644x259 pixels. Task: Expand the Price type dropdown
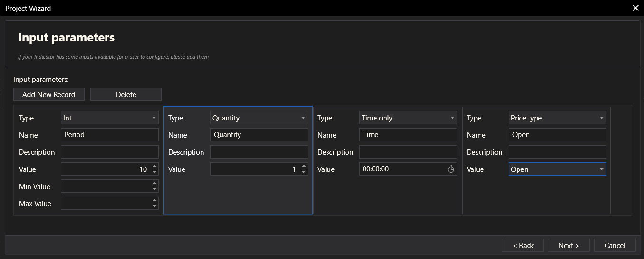(557, 118)
